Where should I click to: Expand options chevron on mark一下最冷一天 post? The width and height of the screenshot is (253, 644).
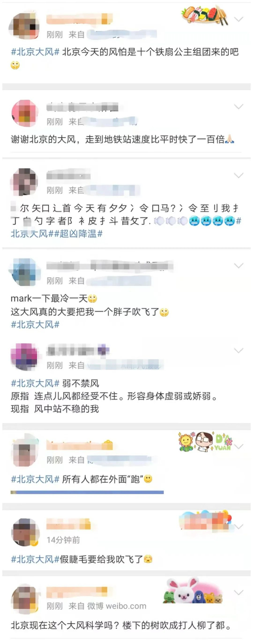click(x=239, y=266)
